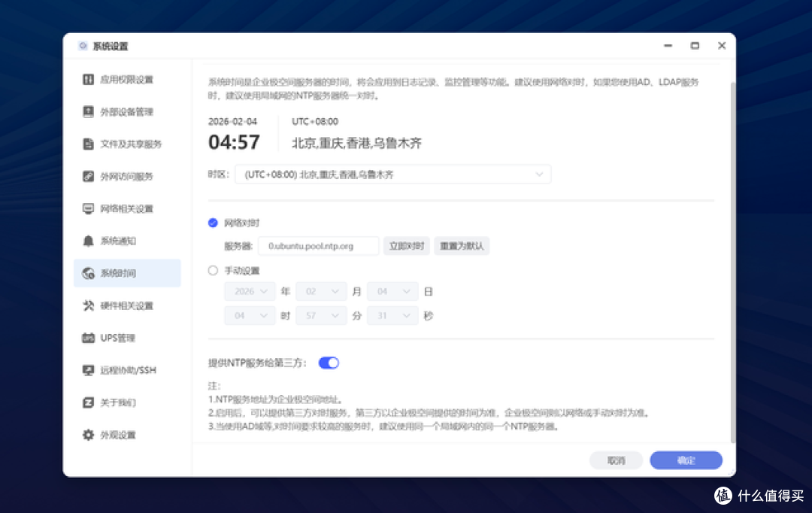Open the month dropdown before 月
The image size is (812, 513).
pos(321,291)
